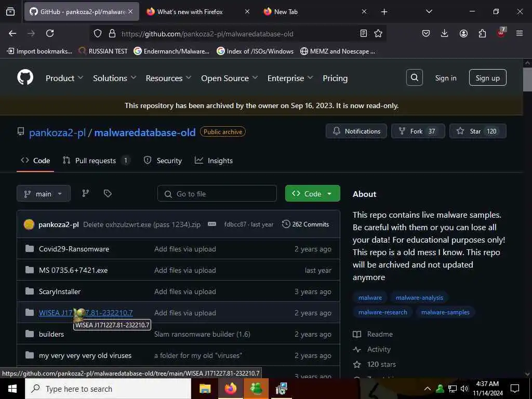The width and height of the screenshot is (532, 399).
Task: Open a new tab with plus button
Action: pyautogui.click(x=384, y=12)
